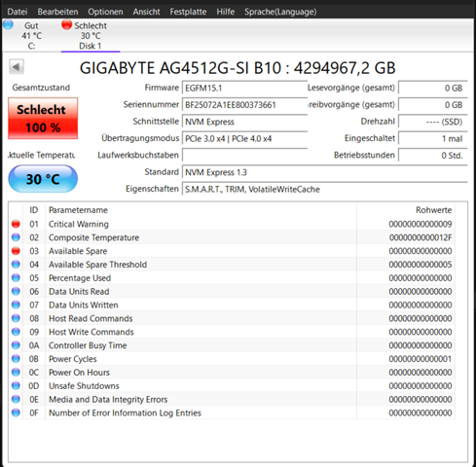
Task: Click the red status icon for Disk 1
Action: tap(66, 24)
